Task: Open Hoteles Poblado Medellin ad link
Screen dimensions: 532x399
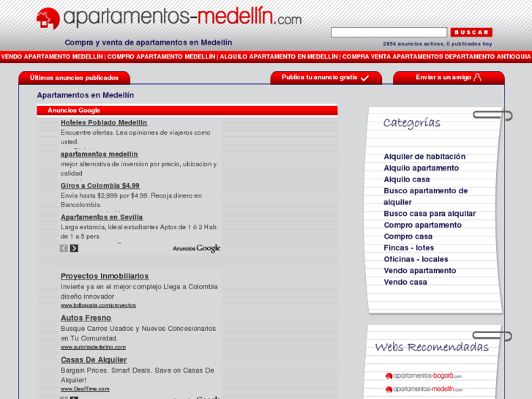Action: tap(104, 122)
